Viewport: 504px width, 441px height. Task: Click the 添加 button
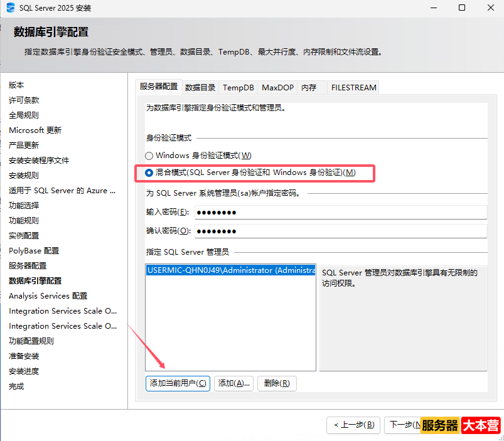click(233, 383)
